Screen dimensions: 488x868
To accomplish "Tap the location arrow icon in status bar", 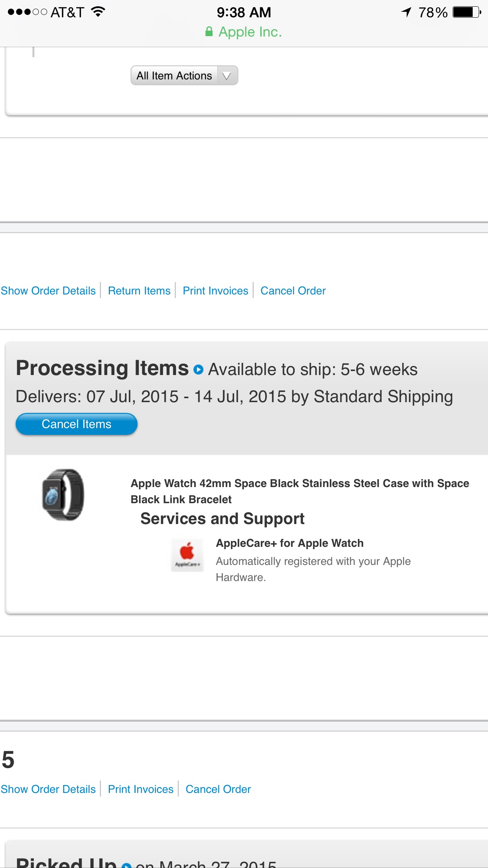I will point(407,12).
